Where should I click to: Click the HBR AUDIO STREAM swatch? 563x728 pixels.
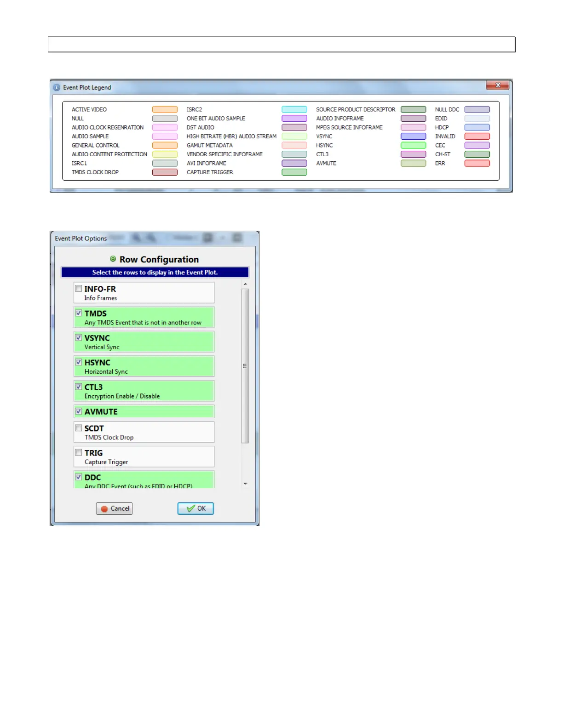coord(294,136)
